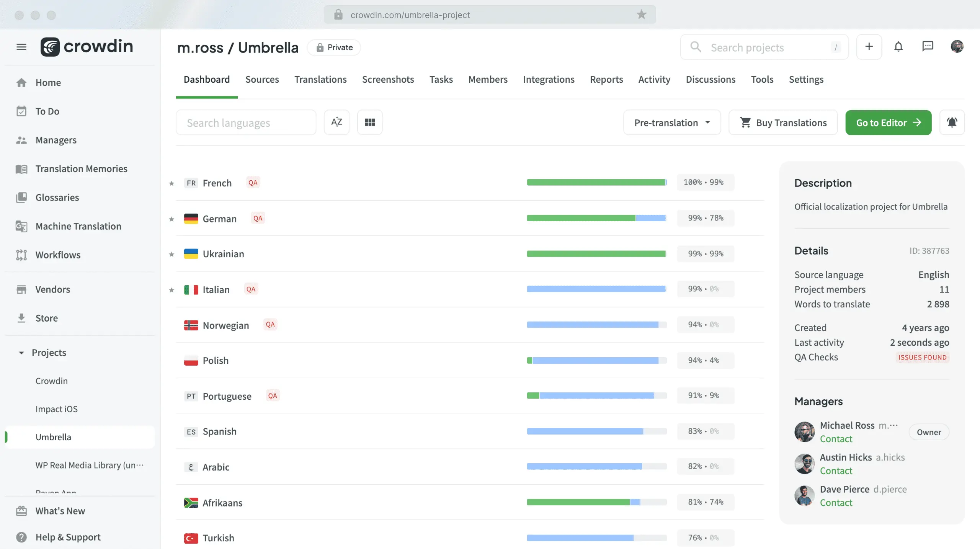Click the German language star toggle
The height and width of the screenshot is (549, 980).
(x=171, y=218)
